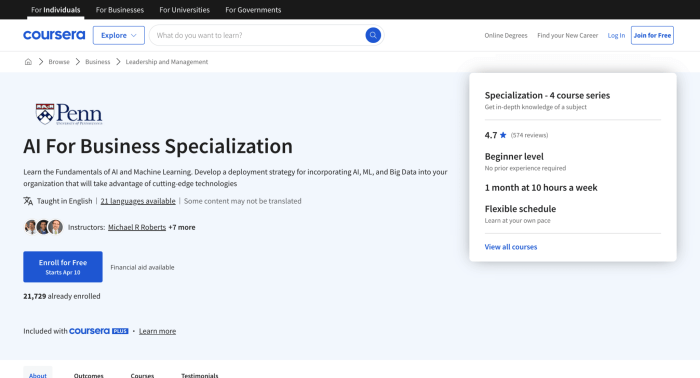The height and width of the screenshot is (378, 700).
Task: Click '1 month at 10 hours a week'
Action: click(541, 188)
